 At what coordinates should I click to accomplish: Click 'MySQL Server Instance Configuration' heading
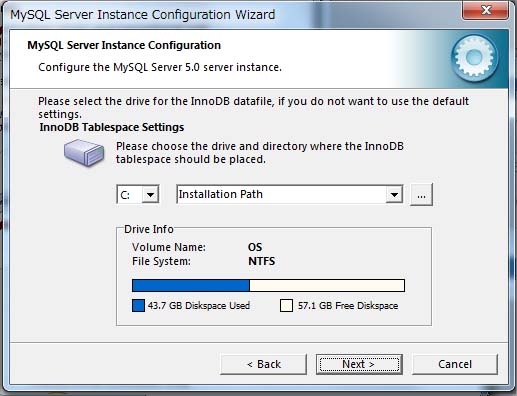(124, 45)
